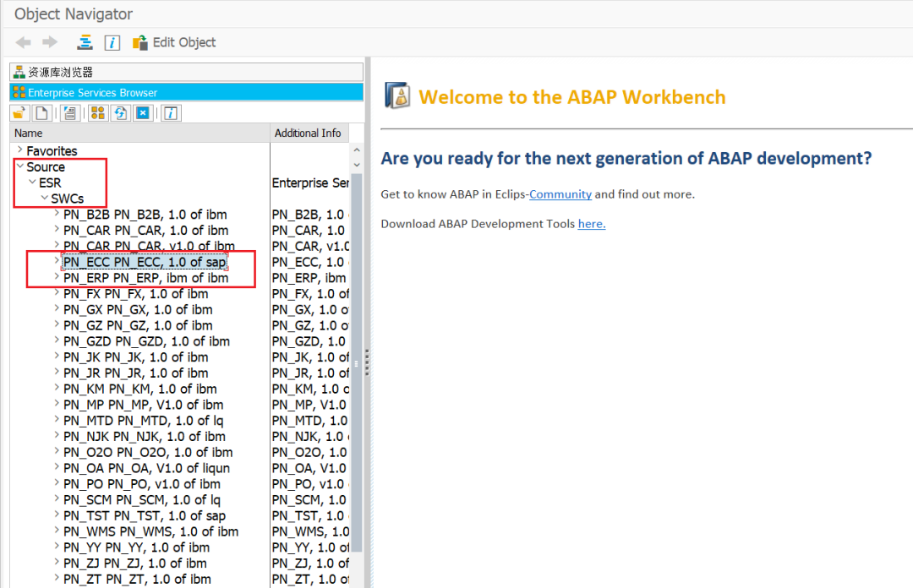Select PN_JR PN_JR, 1.0 of ibm
This screenshot has width=913, height=588.
(135, 373)
